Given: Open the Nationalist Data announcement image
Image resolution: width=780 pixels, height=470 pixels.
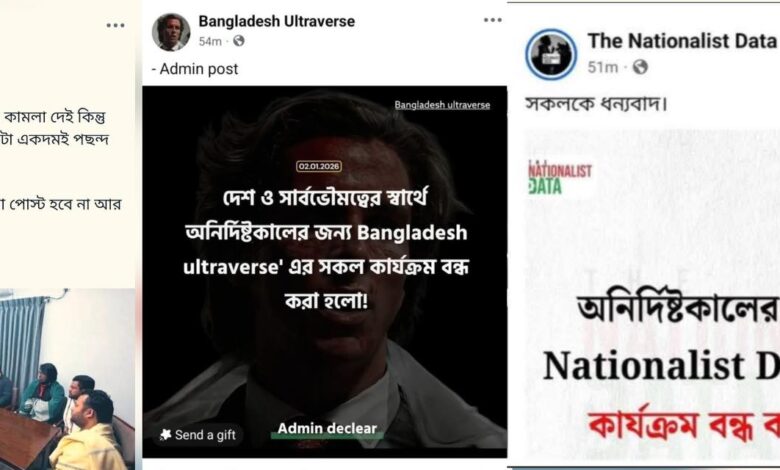Looking at the screenshot, I should pyautogui.click(x=652, y=298).
